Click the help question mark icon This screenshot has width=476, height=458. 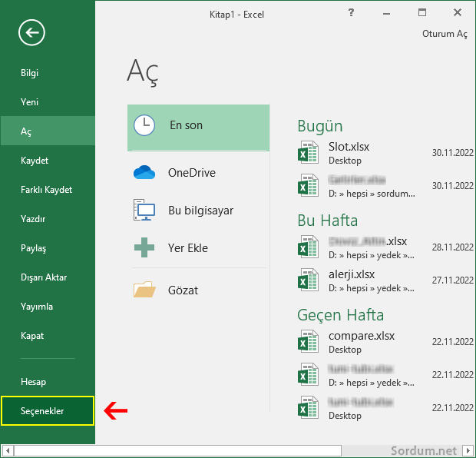[x=351, y=12]
